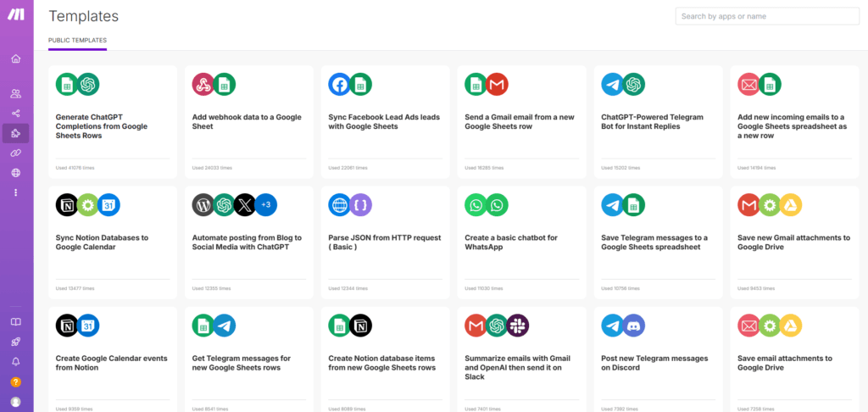The image size is (868, 412).
Task: Click the JSON curly-braces icon on Parse JSON card
Action: 360,205
